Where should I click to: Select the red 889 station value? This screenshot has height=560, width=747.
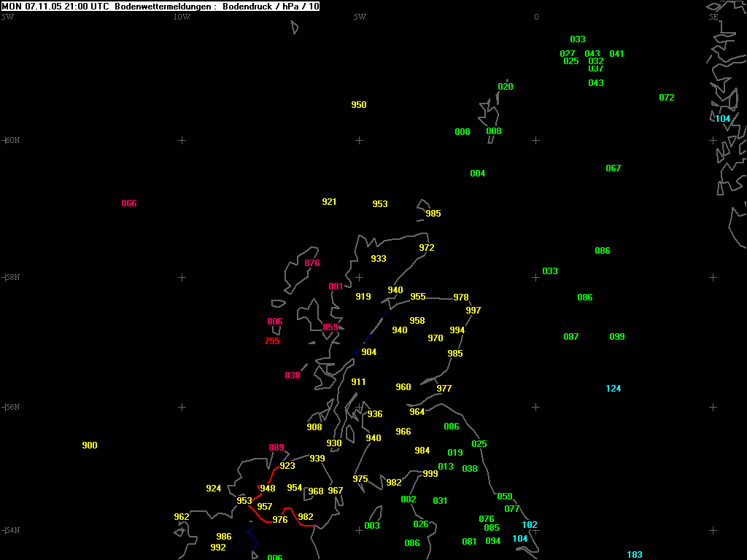[276, 448]
